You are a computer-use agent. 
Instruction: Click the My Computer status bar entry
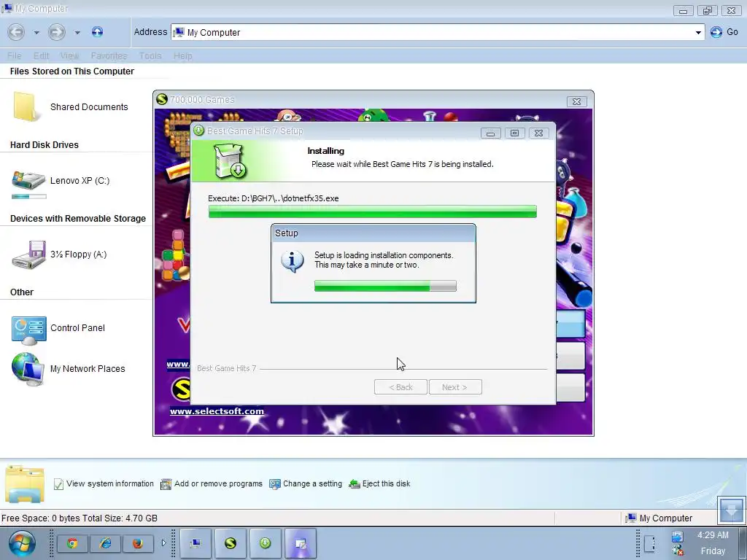tap(659, 518)
